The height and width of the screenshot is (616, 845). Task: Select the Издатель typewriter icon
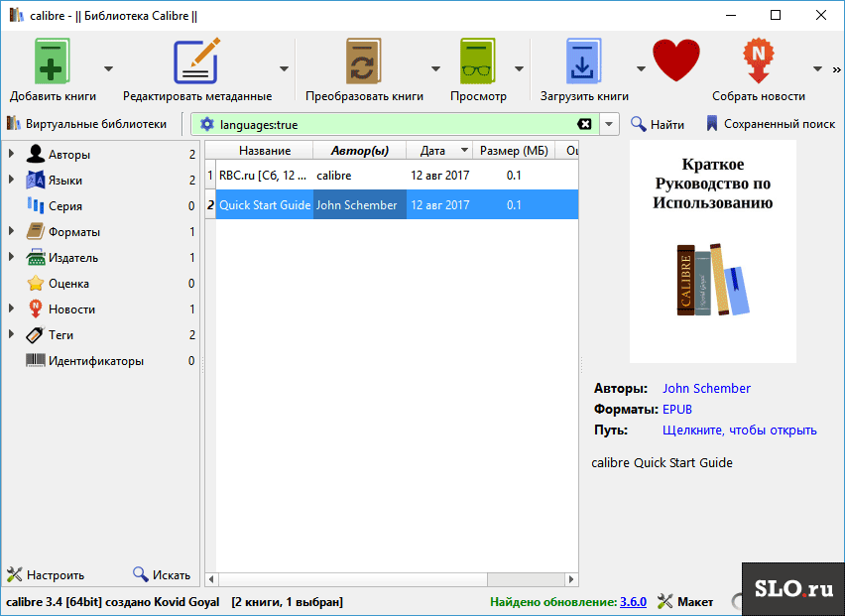[36, 257]
